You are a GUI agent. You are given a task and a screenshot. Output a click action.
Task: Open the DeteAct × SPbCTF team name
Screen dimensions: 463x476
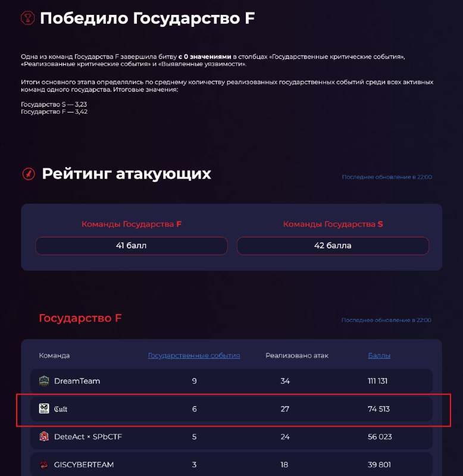tap(88, 437)
